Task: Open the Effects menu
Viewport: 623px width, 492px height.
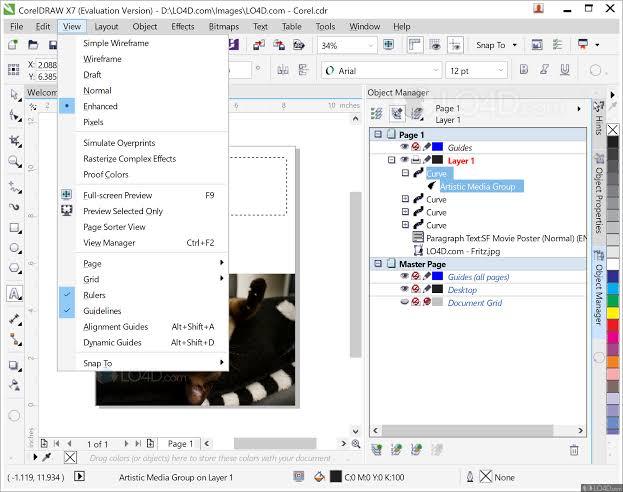Action: [x=183, y=27]
